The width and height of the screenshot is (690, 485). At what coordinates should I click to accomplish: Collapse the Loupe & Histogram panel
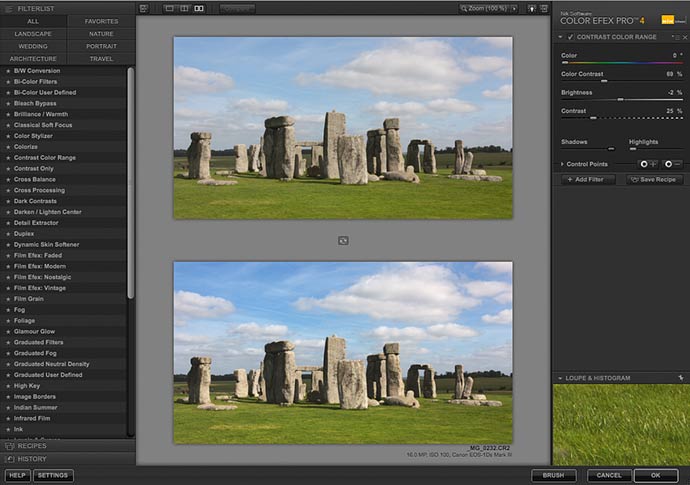(x=560, y=378)
